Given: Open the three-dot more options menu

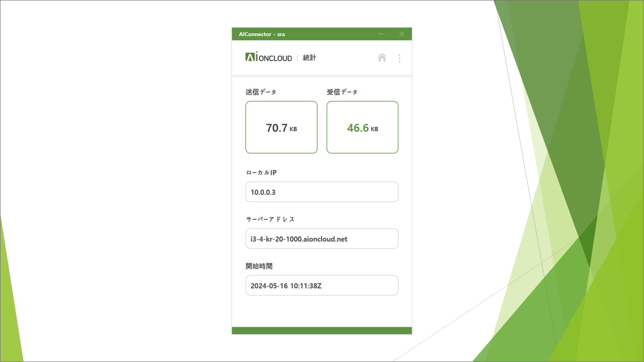Looking at the screenshot, I should 399,58.
